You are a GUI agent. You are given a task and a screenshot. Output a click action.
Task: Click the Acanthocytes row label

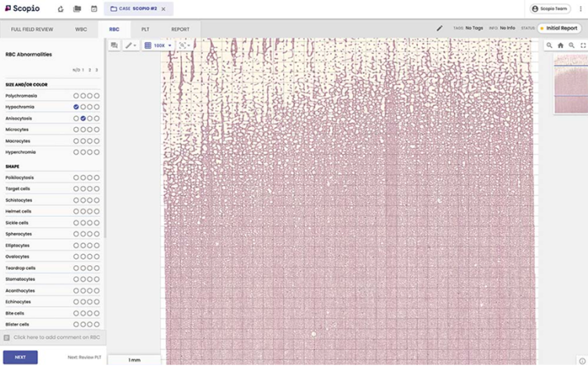(20, 291)
